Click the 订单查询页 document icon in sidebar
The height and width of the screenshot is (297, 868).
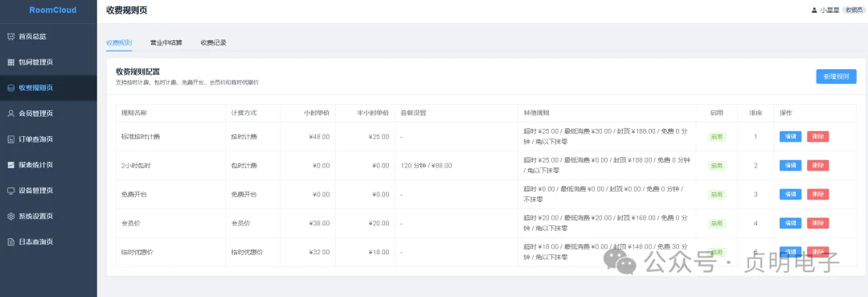coord(10,139)
